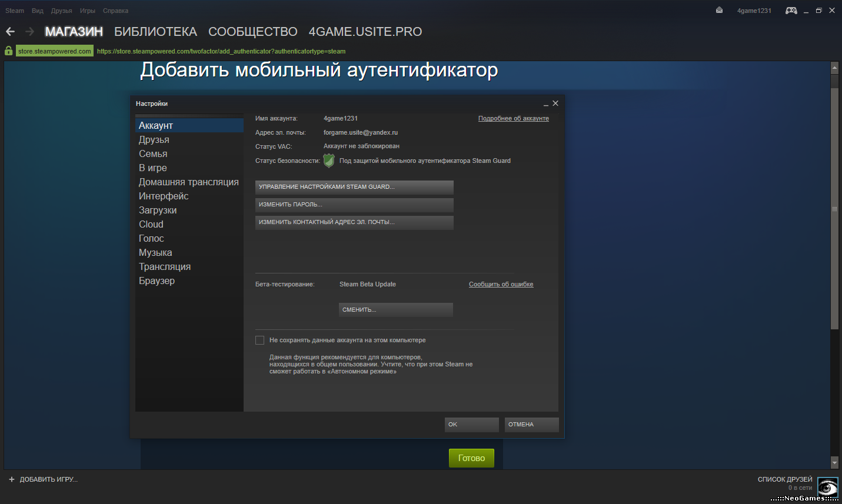The height and width of the screenshot is (504, 842).
Task: Open the Вид menu
Action: [x=38, y=11]
